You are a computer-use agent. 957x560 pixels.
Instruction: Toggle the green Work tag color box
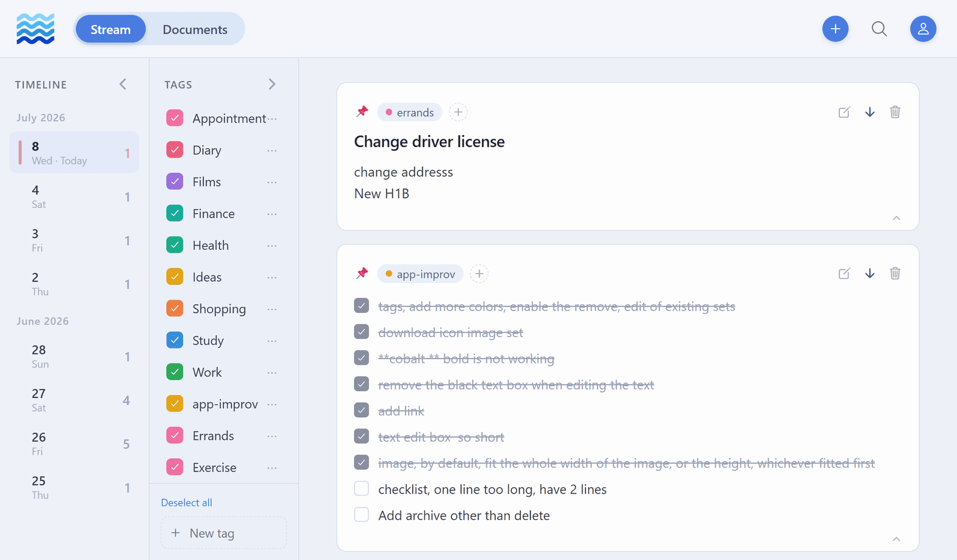click(175, 372)
